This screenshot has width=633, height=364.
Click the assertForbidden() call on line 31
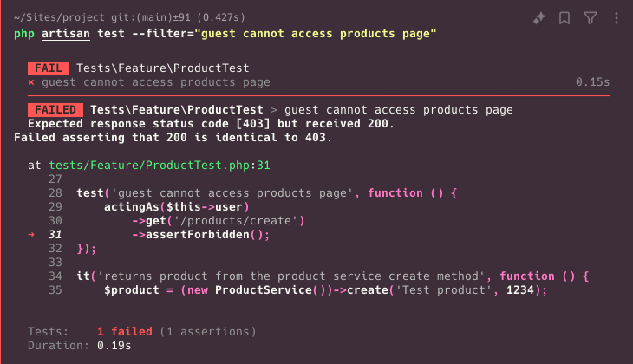[200, 235]
